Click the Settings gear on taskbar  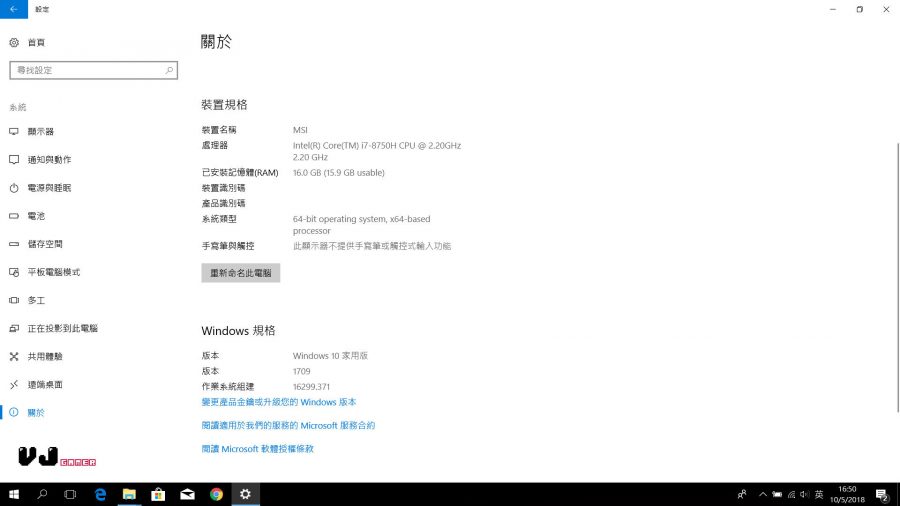pyautogui.click(x=245, y=494)
